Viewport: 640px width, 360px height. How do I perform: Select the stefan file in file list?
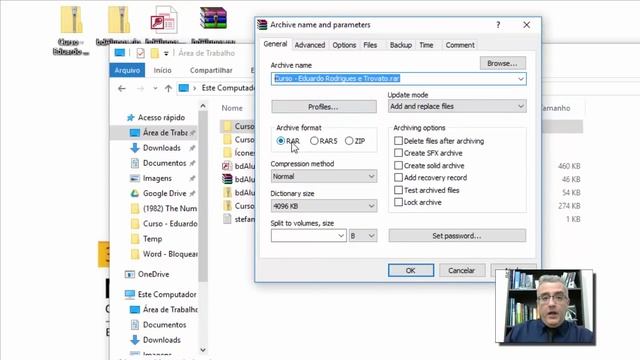pos(240,219)
